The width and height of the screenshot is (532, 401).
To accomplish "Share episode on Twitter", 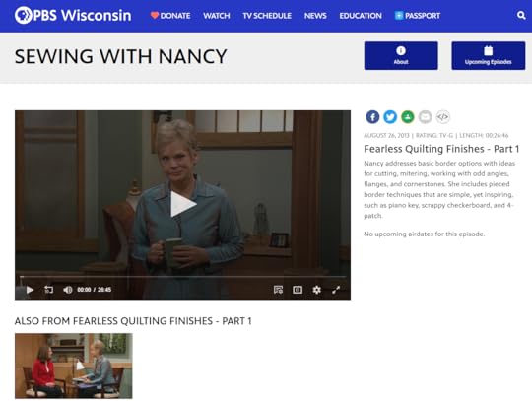I will 390,117.
